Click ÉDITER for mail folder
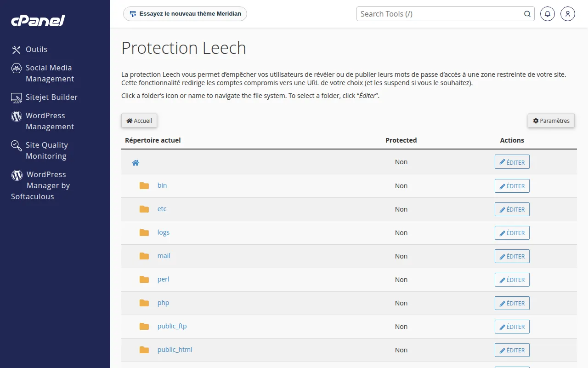 point(512,256)
